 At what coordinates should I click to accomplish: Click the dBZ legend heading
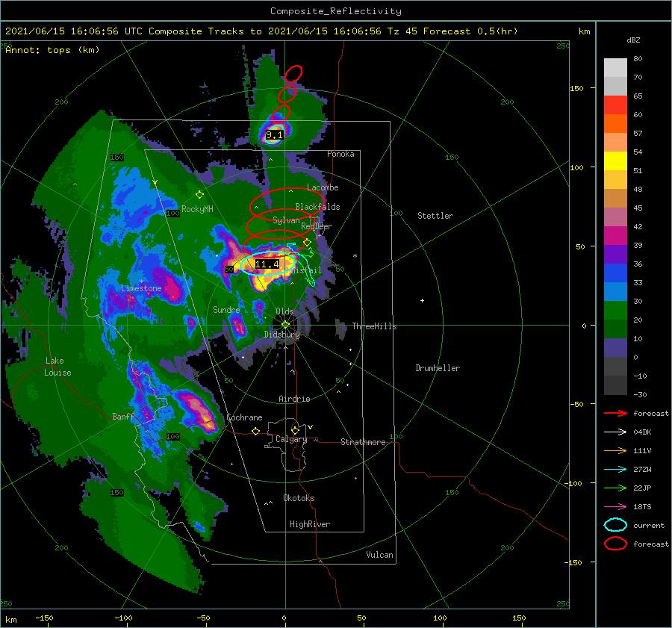tap(633, 40)
